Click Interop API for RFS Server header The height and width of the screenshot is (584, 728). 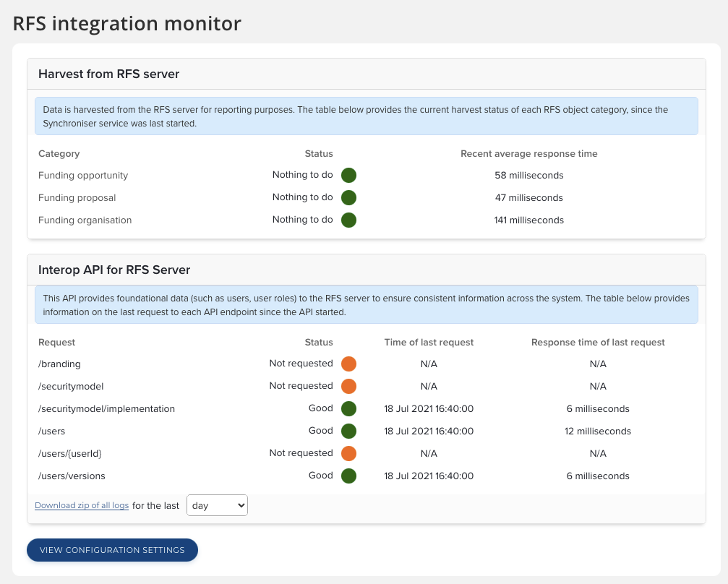pyautogui.click(x=114, y=270)
